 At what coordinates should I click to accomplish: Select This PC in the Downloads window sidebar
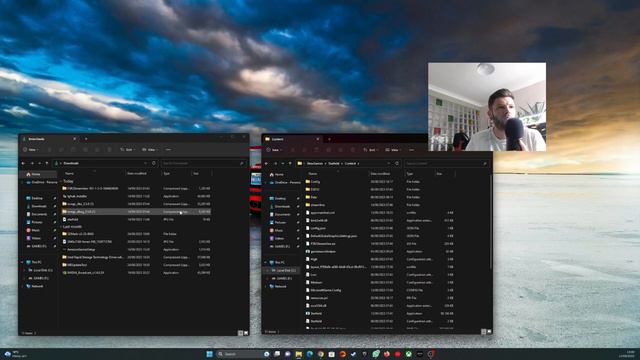point(33,262)
